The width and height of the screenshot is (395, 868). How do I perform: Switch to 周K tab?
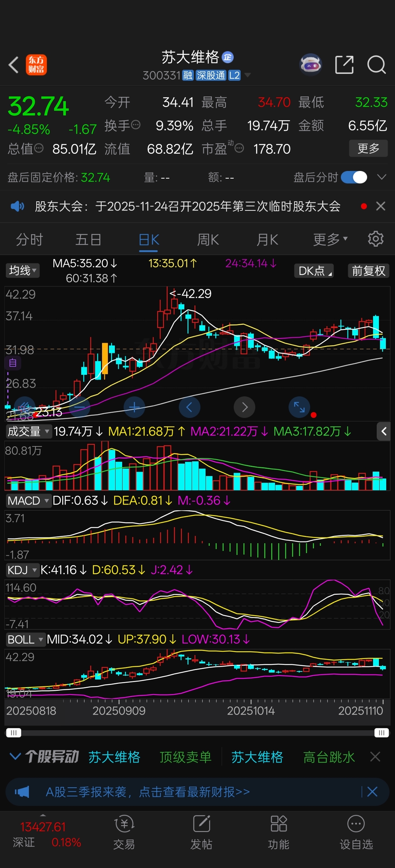(x=208, y=240)
